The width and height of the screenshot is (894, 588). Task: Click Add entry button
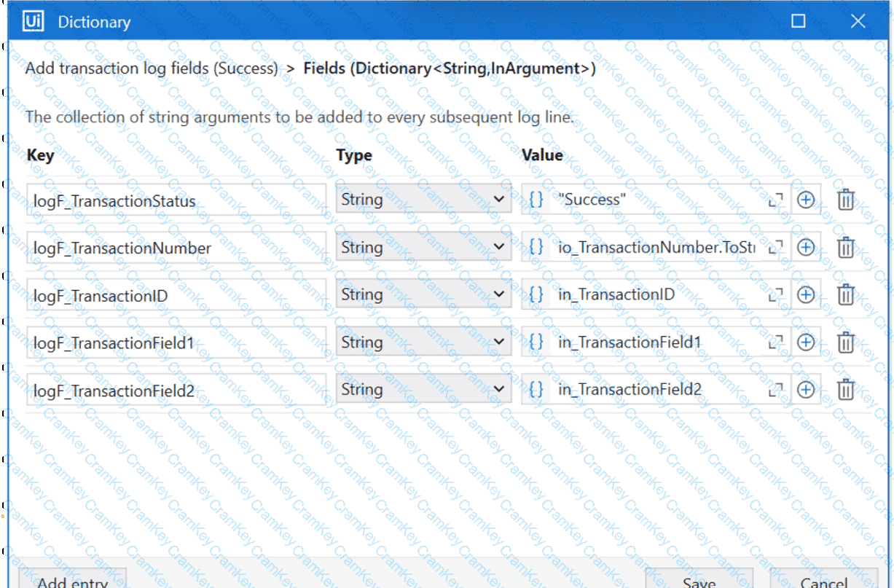click(72, 579)
